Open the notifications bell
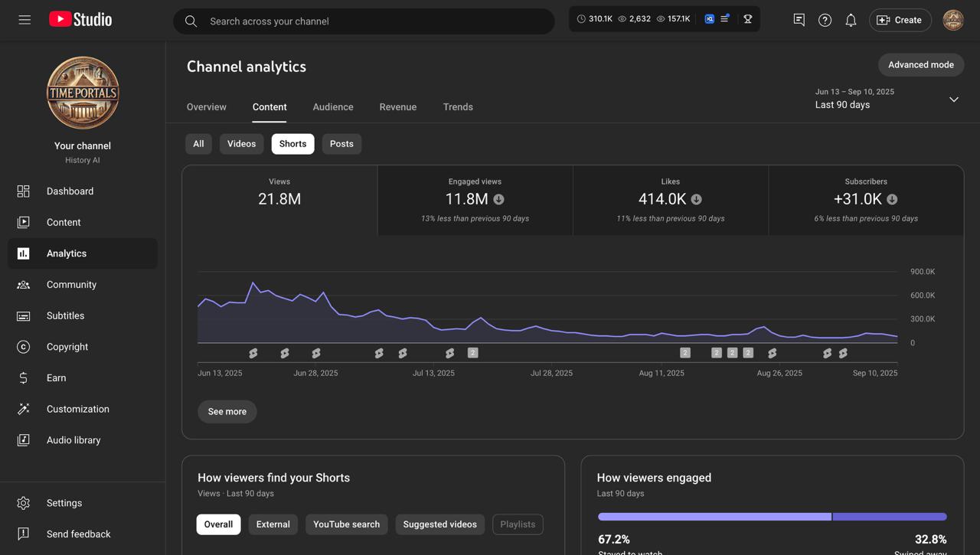980x555 pixels. 851,21
